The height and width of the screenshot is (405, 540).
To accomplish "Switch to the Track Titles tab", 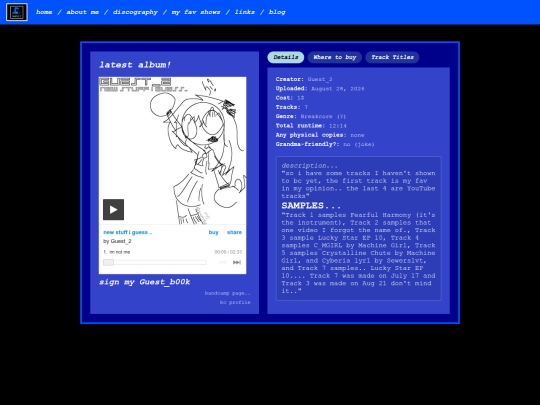I will click(392, 57).
